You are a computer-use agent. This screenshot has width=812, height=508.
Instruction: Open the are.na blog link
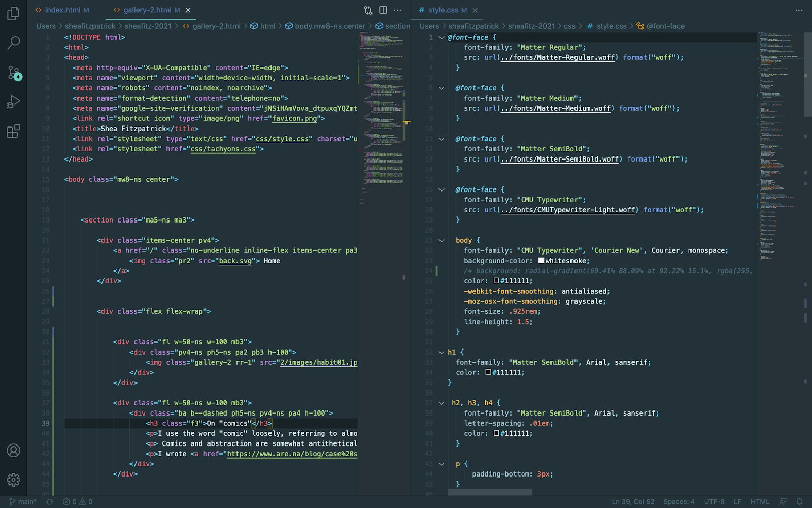click(291, 454)
